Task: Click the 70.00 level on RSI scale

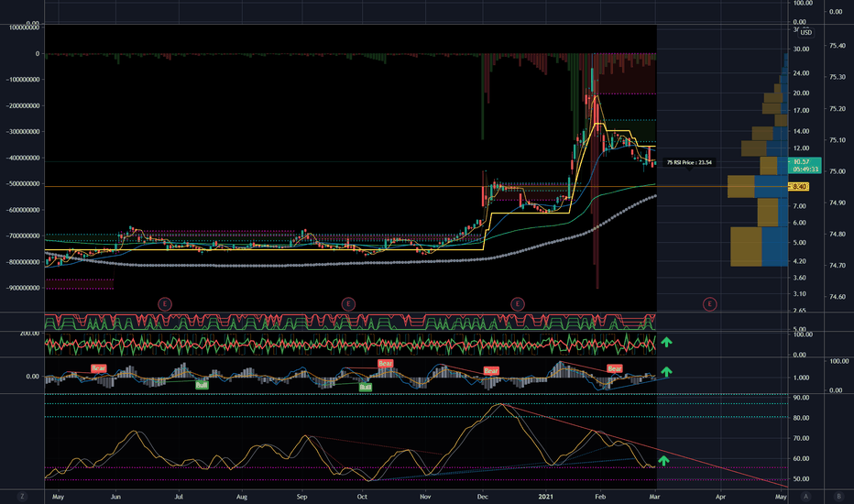Action: (x=801, y=438)
